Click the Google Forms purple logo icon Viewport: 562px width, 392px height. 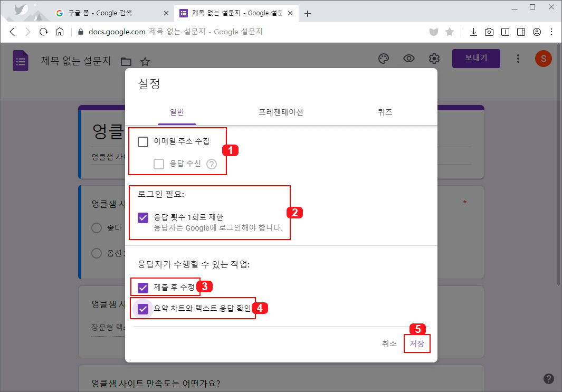click(20, 60)
